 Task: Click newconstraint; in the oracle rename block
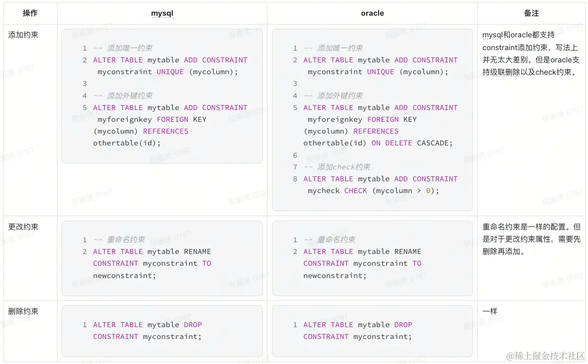tap(335, 276)
